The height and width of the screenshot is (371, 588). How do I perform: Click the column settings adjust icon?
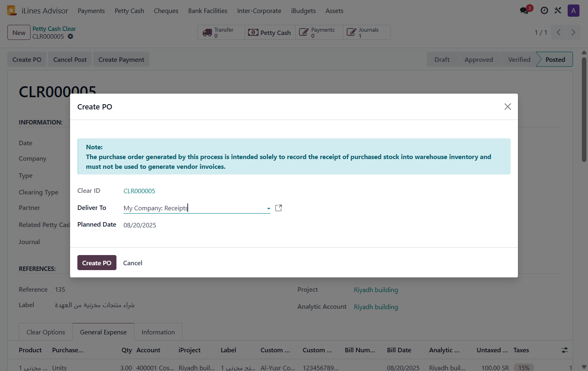pyautogui.click(x=564, y=350)
